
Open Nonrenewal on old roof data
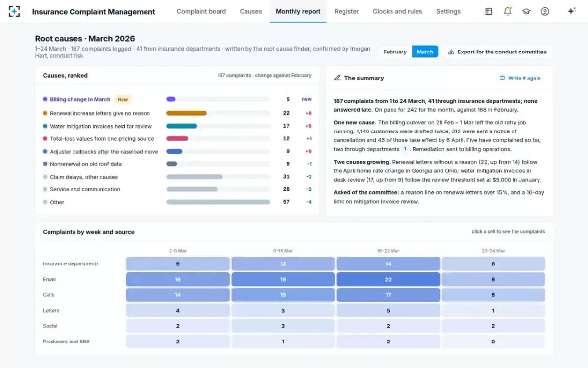click(86, 164)
